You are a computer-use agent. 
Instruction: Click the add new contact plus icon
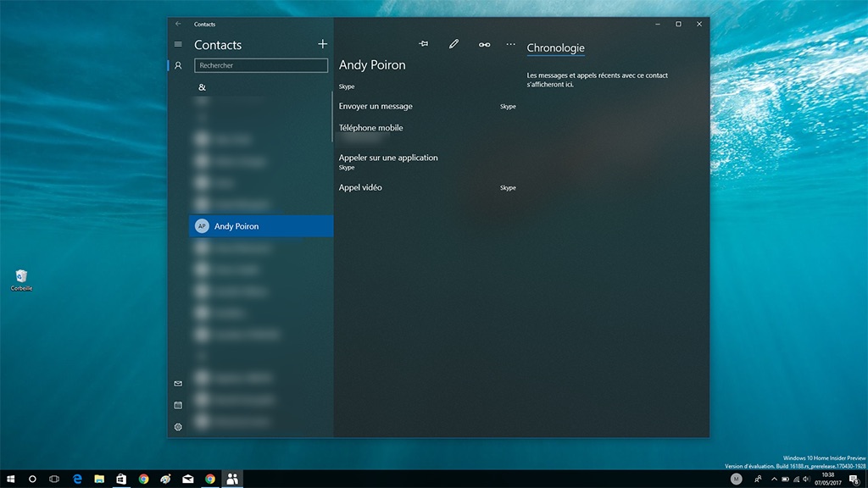(322, 44)
